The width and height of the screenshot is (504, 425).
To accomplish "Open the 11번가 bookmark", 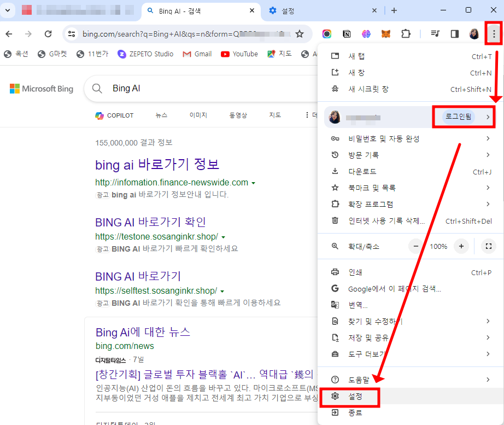I will 92,54.
